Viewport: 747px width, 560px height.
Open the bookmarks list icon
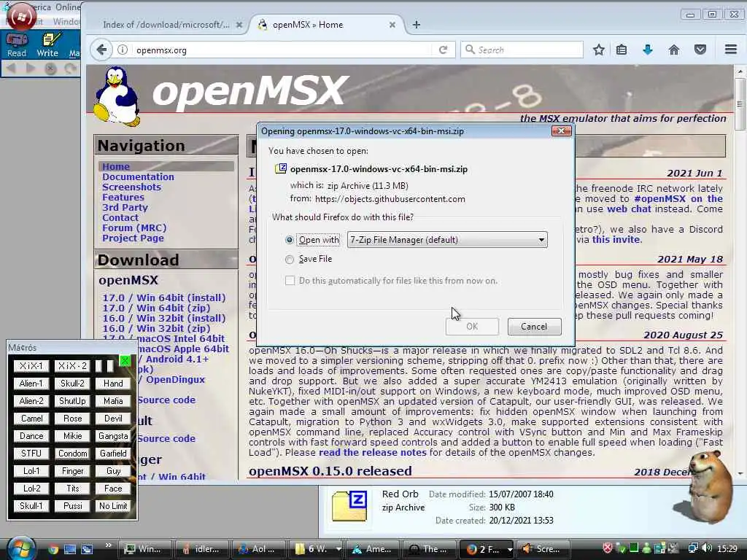(622, 50)
